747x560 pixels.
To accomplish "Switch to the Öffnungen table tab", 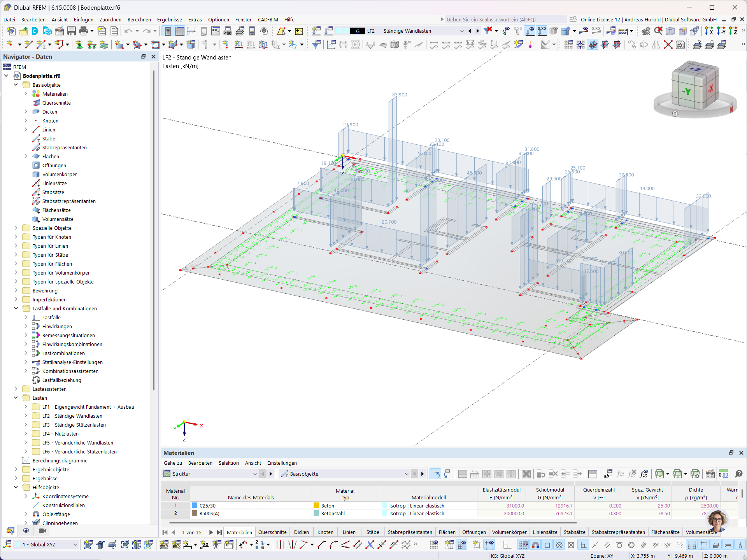I will click(x=474, y=532).
